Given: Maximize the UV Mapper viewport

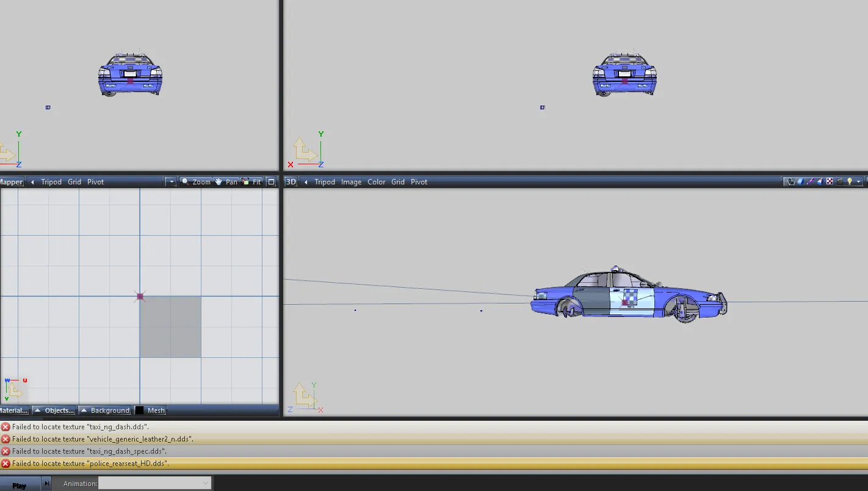Looking at the screenshot, I should 272,182.
